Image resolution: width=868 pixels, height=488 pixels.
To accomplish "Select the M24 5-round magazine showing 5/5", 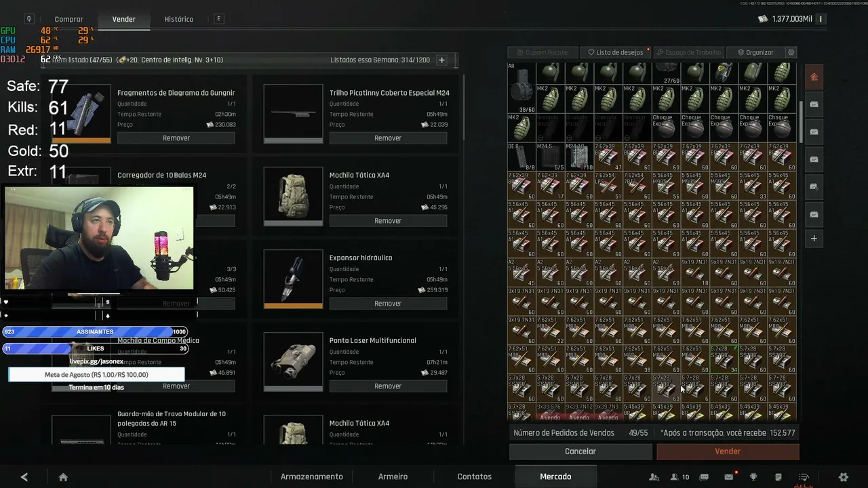I will click(550, 157).
